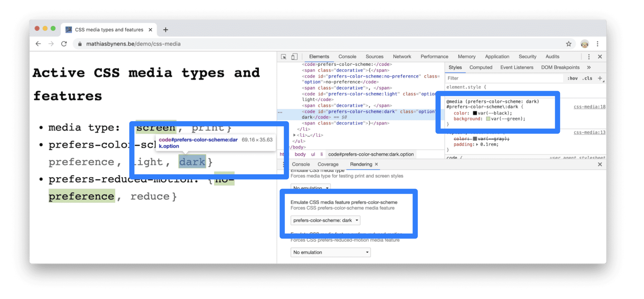Open the prefers-color-scheme: dark dropdown
The image size is (644, 299).
[325, 220]
